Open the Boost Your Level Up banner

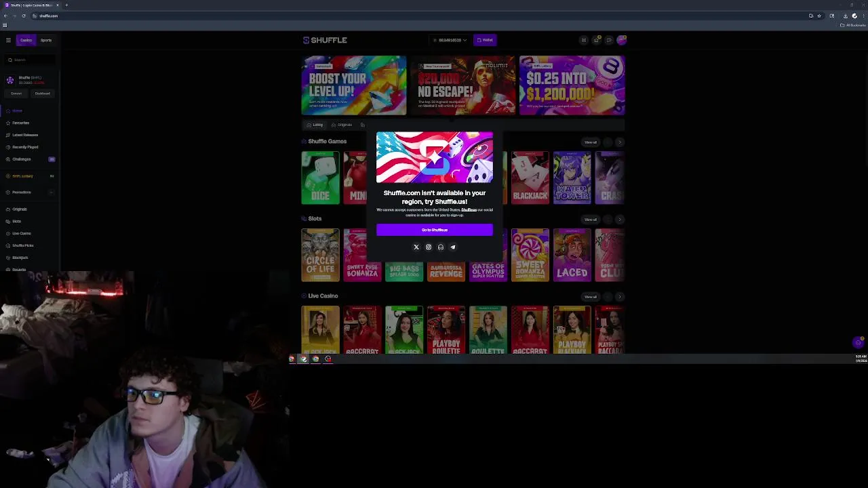354,85
